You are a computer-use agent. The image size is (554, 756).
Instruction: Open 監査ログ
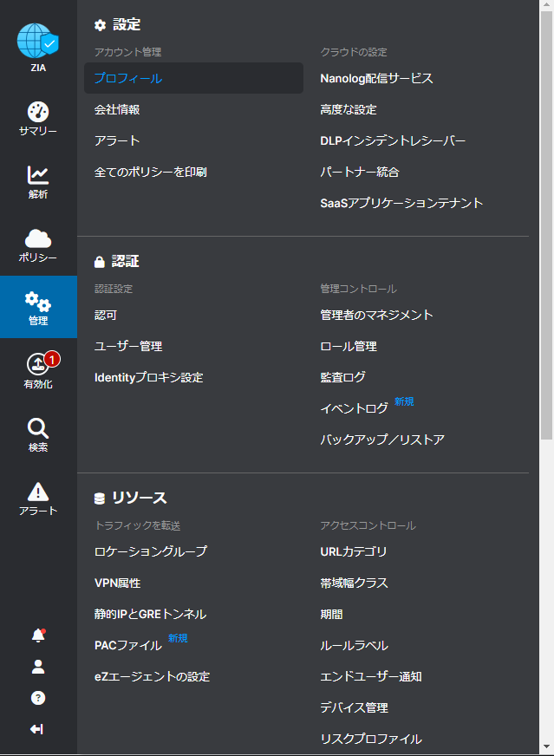coord(342,377)
